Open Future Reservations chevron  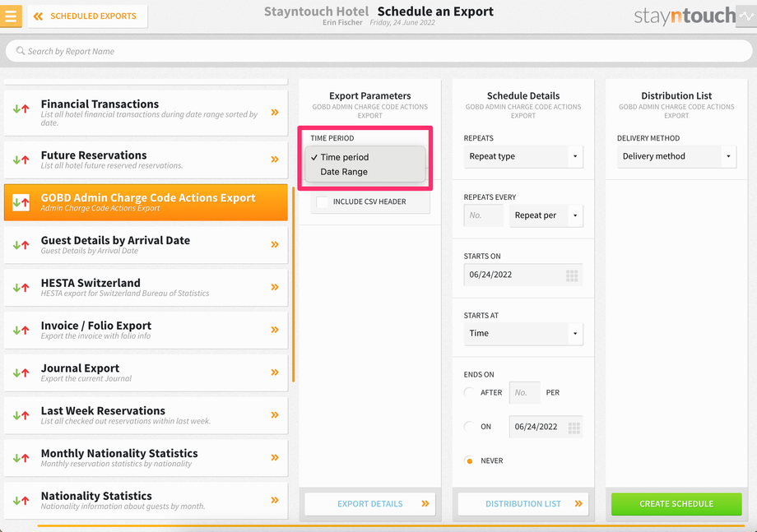pos(275,160)
